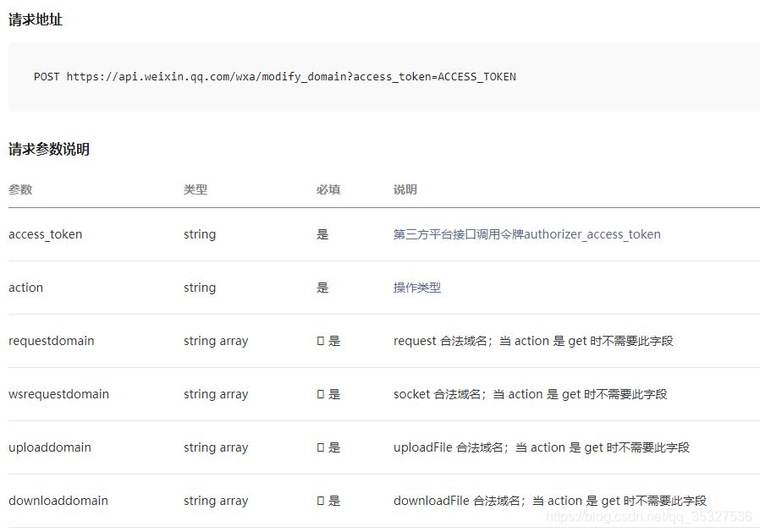This screenshot has height=532, width=760.
Task: Click the downloadFile 合法域名 description text
Action: 549,501
